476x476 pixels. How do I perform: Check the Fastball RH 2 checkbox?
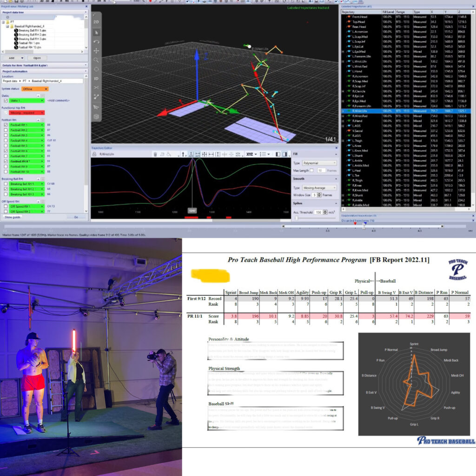tap(6, 130)
